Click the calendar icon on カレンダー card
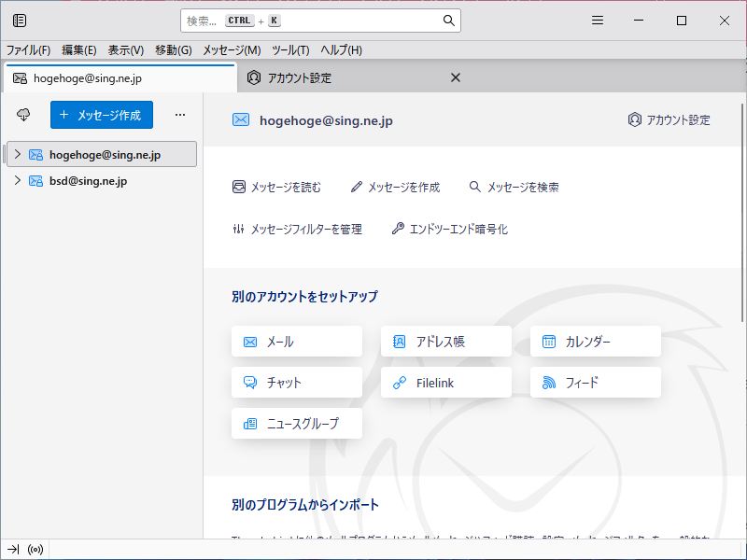747x560 pixels. click(x=549, y=342)
